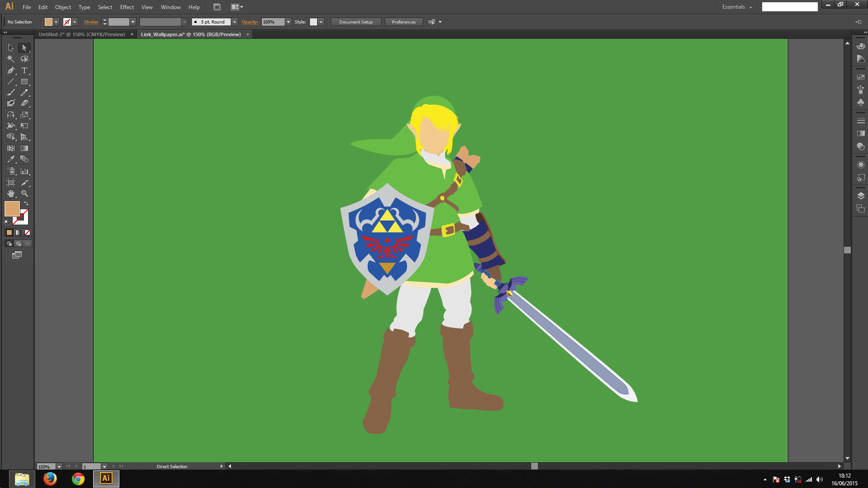Change the screen mode

(x=17, y=255)
